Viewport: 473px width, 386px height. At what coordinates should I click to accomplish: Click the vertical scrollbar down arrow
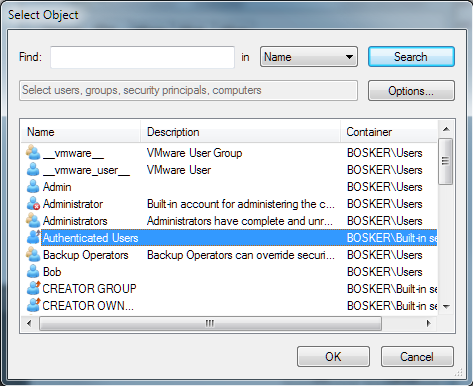[x=446, y=306]
